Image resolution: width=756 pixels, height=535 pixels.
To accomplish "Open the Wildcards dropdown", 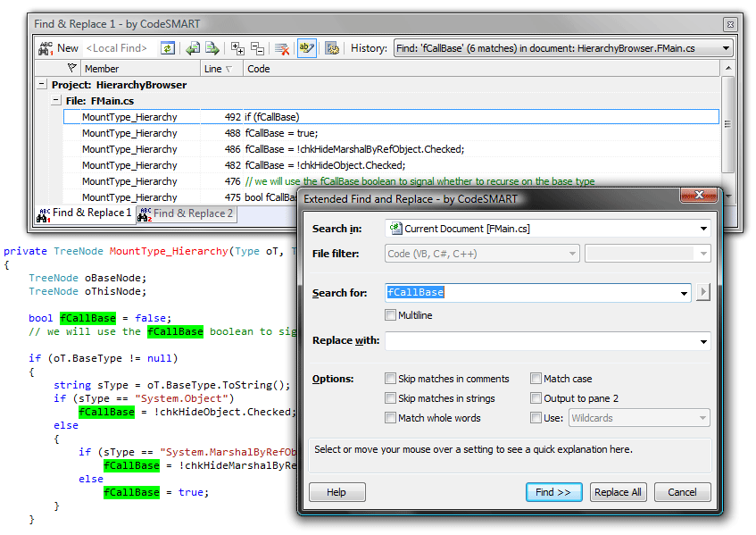I will [x=703, y=418].
